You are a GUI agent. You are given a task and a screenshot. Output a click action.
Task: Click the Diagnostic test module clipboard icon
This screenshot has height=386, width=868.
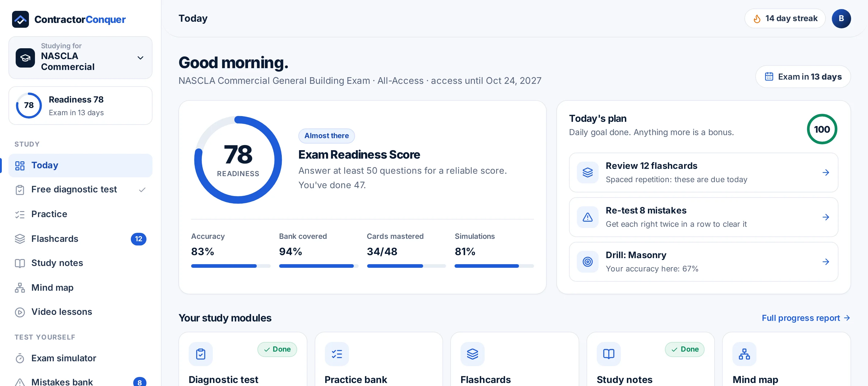coord(201,354)
